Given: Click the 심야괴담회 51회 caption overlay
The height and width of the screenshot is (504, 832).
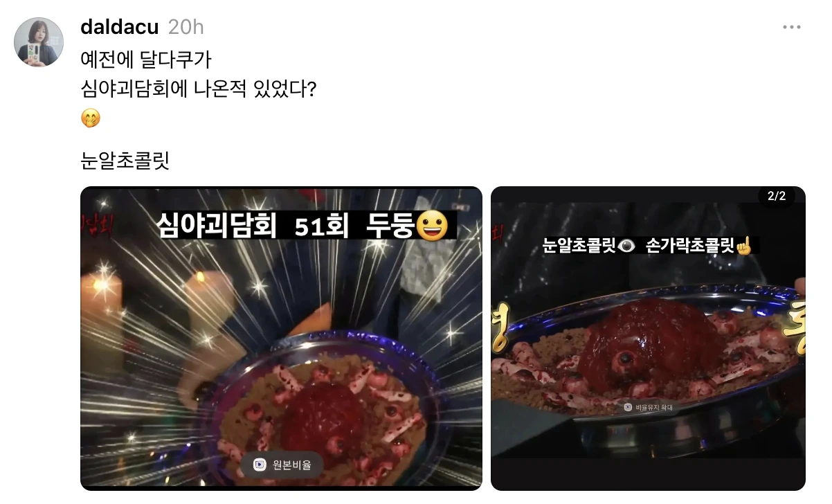Looking at the screenshot, I should click(x=308, y=226).
